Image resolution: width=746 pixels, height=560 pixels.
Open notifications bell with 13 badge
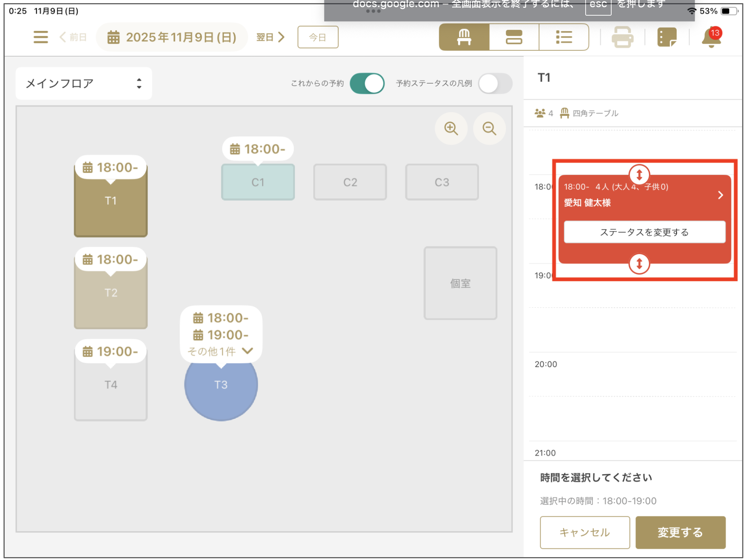(x=710, y=37)
